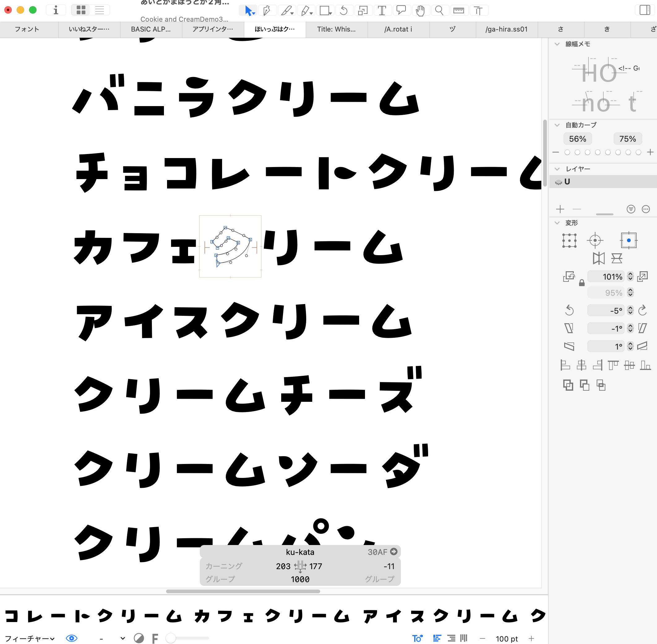657x644 pixels.
Task: Select the Text tool
Action: pos(382,11)
